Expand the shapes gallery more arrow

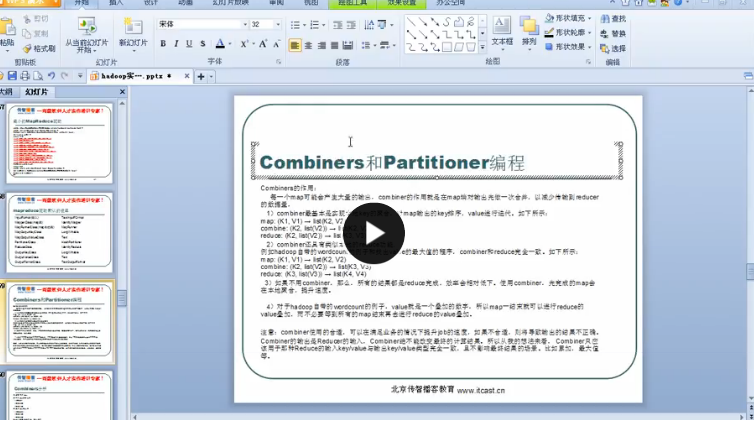482,47
